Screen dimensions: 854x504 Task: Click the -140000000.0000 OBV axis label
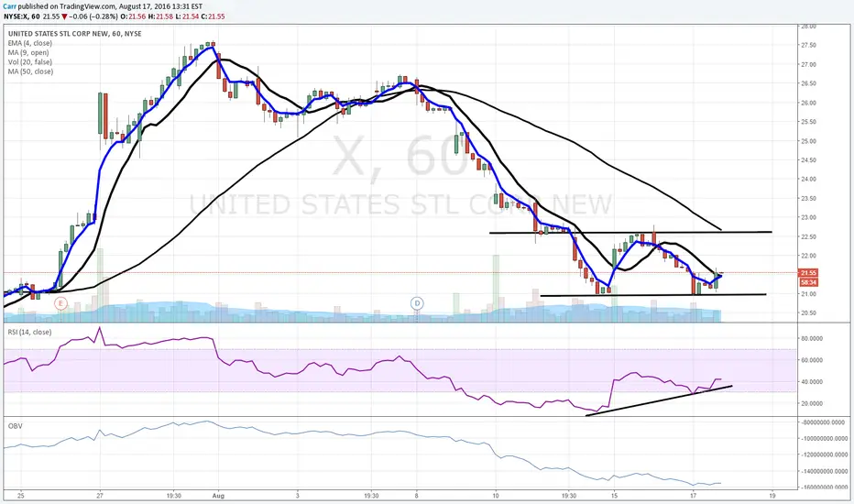[x=825, y=471]
